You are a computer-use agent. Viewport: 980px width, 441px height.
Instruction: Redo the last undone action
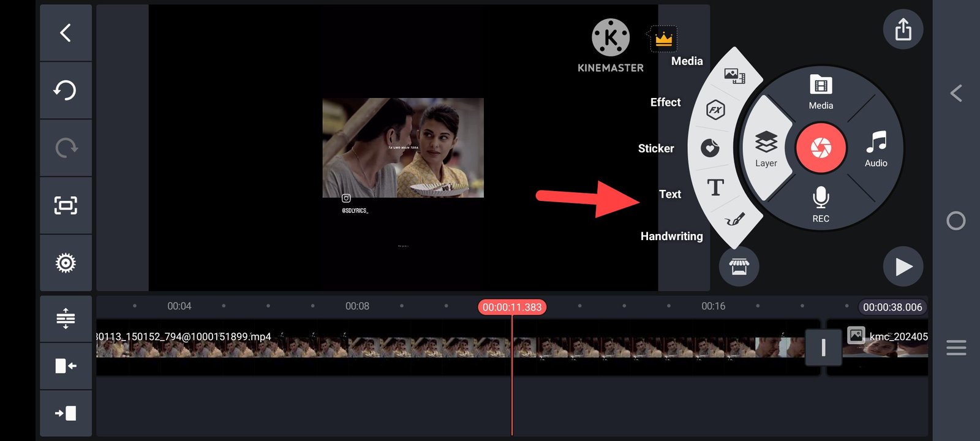(66, 148)
